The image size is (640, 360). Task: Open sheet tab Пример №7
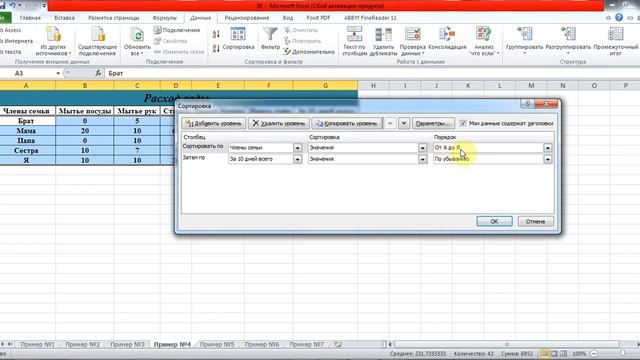pos(306,344)
